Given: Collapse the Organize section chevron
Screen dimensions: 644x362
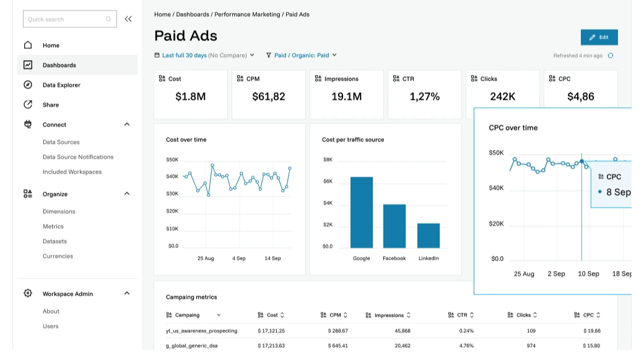Looking at the screenshot, I should coord(127,194).
